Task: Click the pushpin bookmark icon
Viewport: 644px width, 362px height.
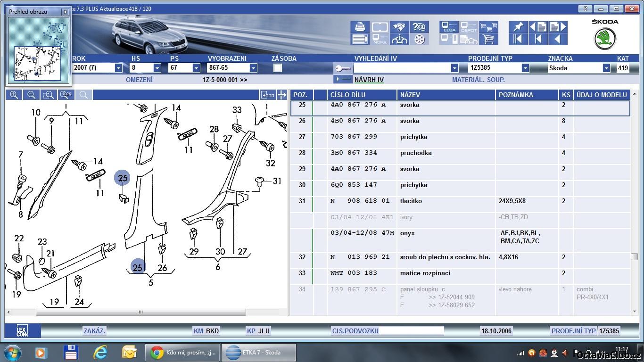Action: pos(518,27)
